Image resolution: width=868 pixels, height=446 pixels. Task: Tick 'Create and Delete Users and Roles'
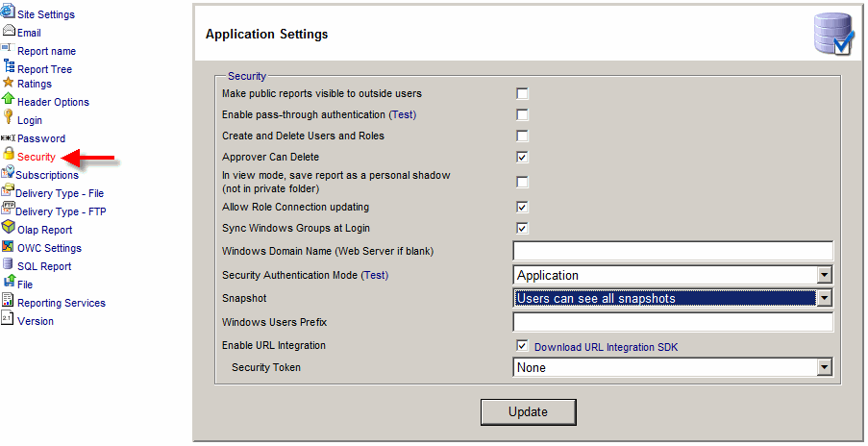[x=522, y=136]
